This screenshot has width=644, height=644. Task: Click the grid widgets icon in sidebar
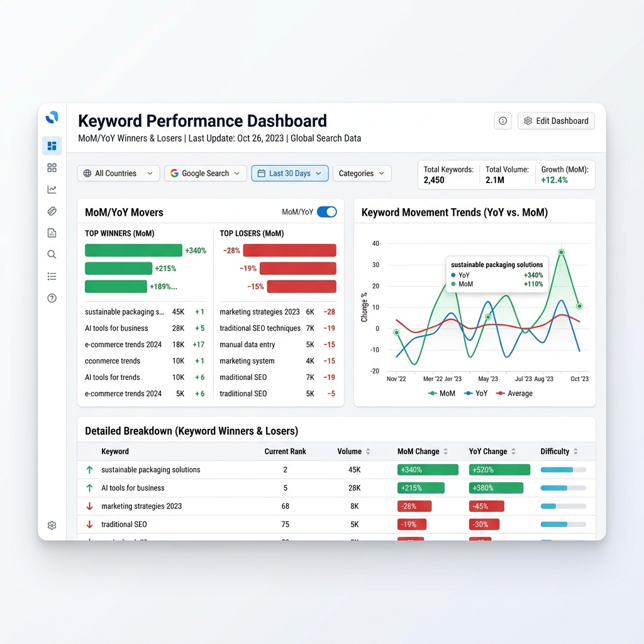(52, 167)
